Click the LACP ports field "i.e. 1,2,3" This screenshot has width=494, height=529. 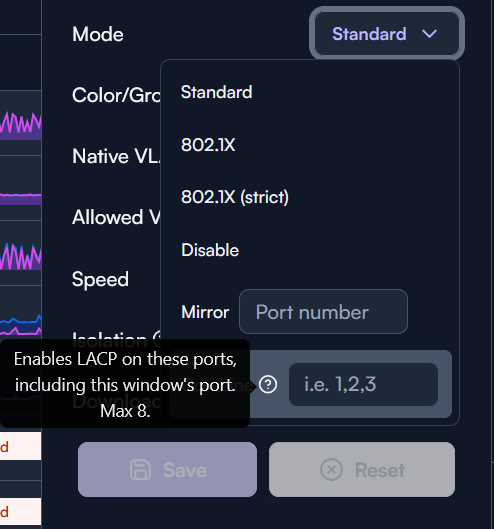(x=363, y=384)
